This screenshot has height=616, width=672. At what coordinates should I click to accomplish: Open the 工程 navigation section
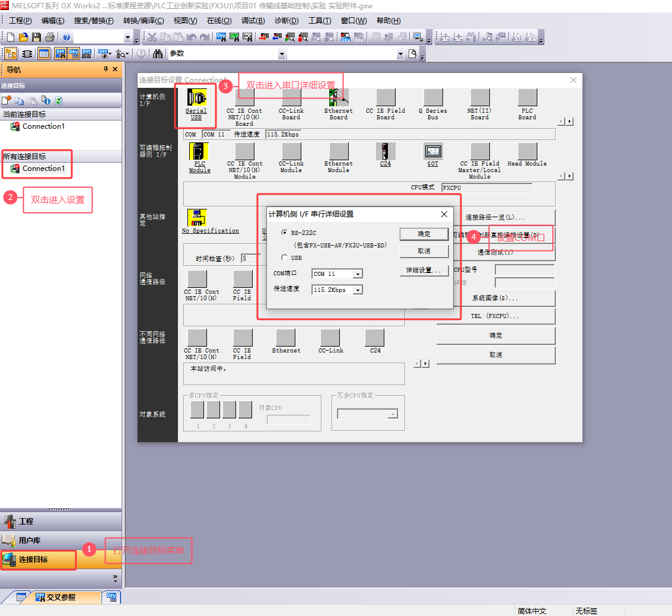click(x=61, y=521)
